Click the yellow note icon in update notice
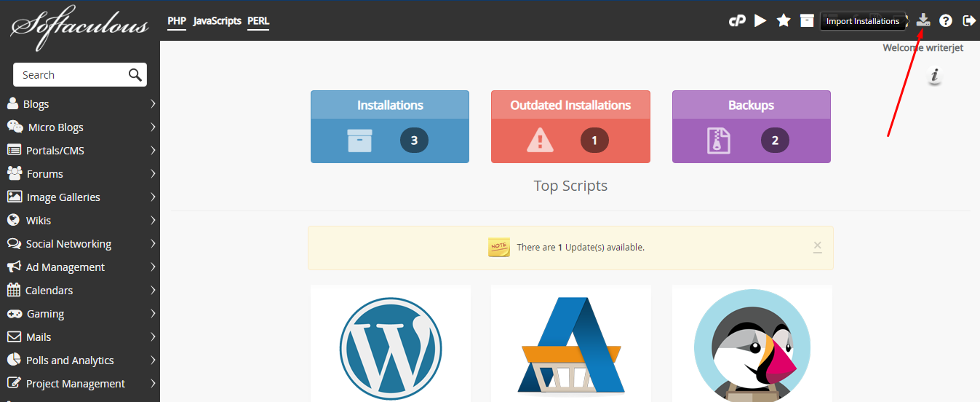This screenshot has height=402, width=980. (499, 247)
